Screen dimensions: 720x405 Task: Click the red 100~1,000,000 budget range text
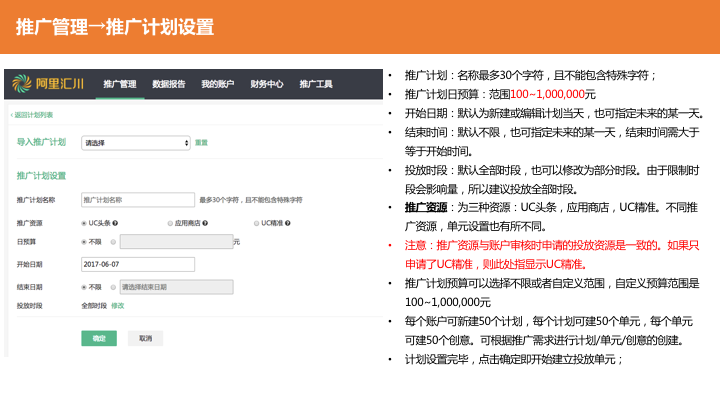[547, 94]
